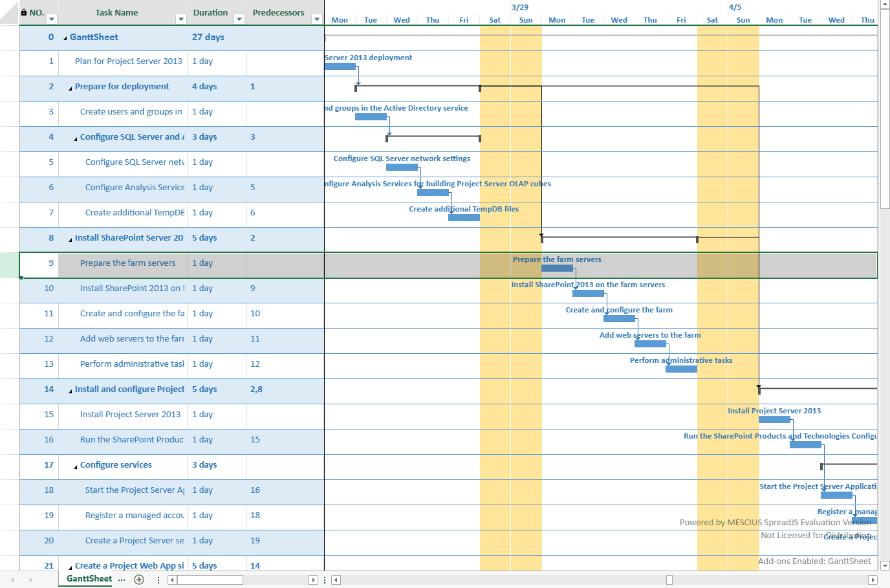This screenshot has height=588, width=890.
Task: Go to next sheet tab arrow
Action: click(30, 580)
